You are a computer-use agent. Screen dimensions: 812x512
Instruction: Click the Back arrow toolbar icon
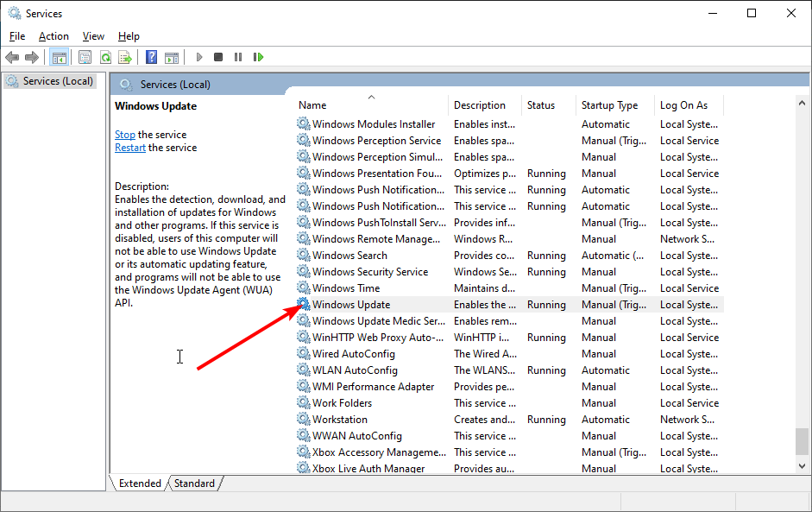pos(12,57)
